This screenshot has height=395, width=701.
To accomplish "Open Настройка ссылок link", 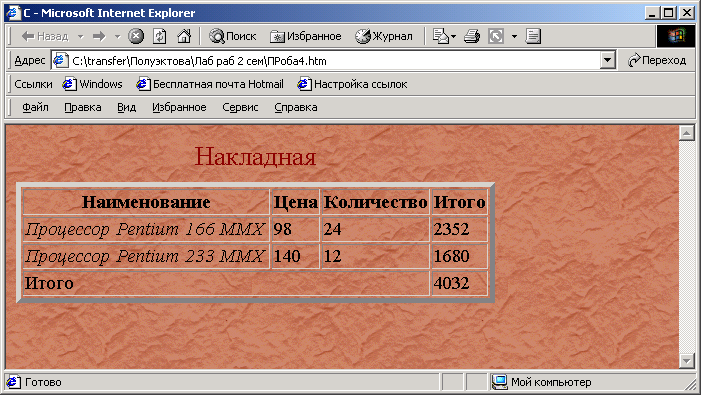I will click(x=352, y=84).
